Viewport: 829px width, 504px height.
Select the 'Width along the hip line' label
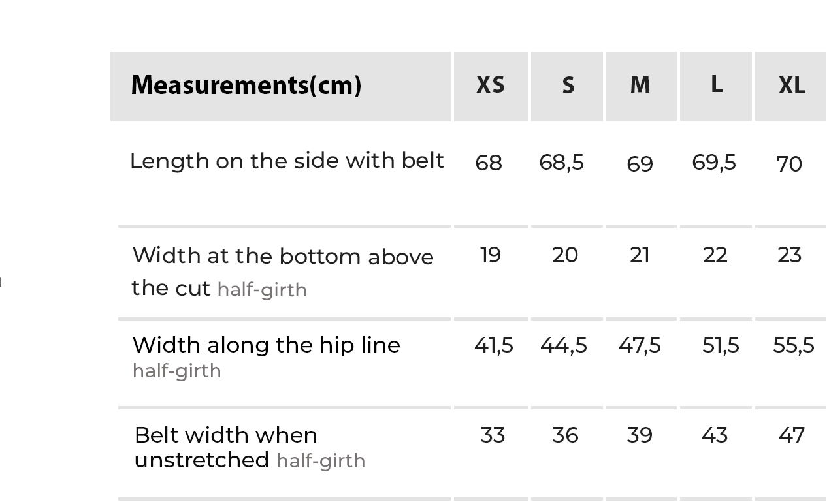pyautogui.click(x=266, y=345)
